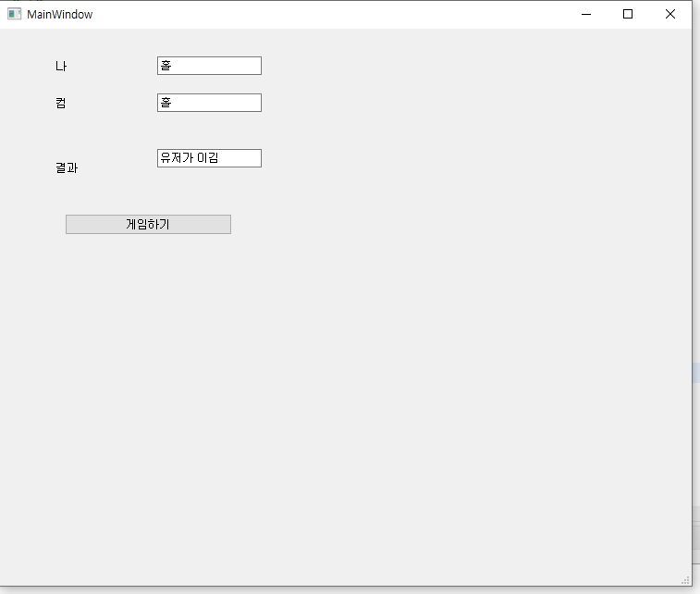
Task: Select the 결과 field showing 유저가 이김
Action: 209,158
